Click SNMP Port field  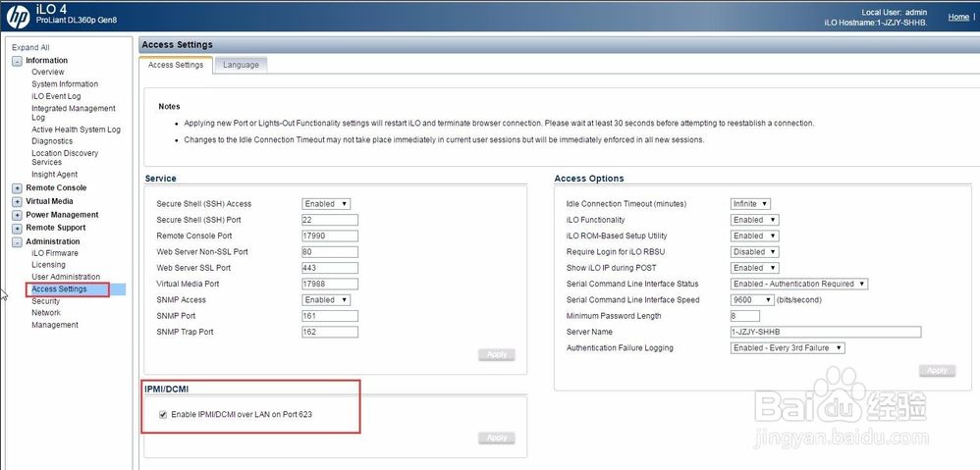329,316
